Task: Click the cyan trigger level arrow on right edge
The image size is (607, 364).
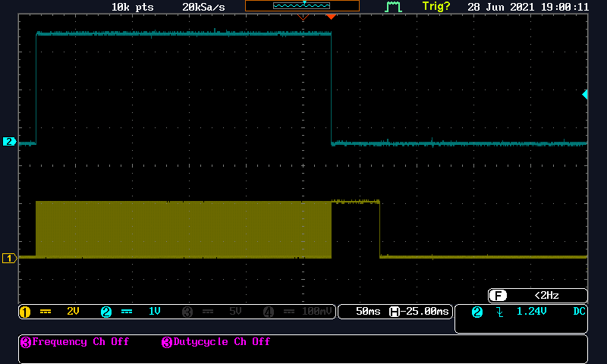Action: tap(585, 94)
